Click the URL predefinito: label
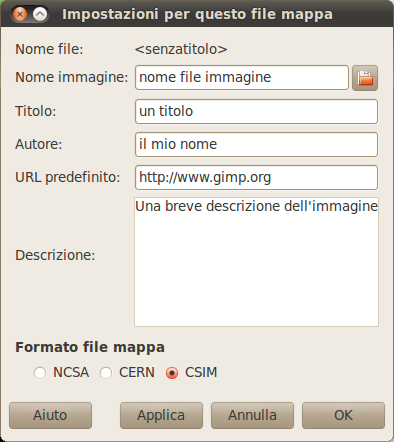The width and height of the screenshot is (394, 442). [x=68, y=177]
